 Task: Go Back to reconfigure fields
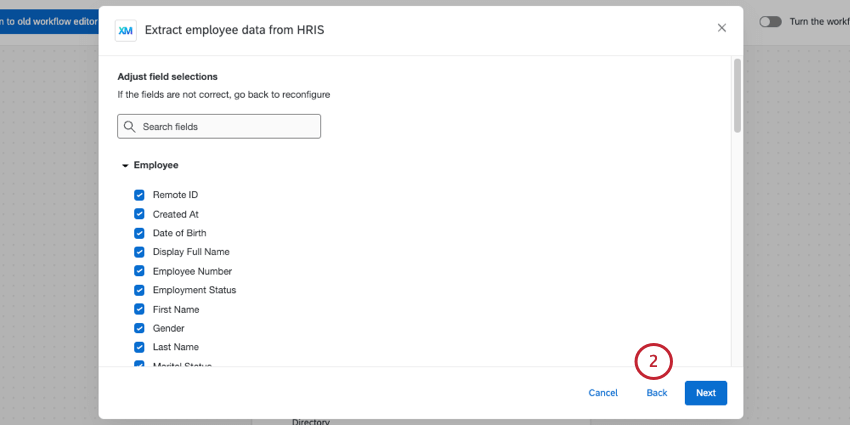[656, 393]
